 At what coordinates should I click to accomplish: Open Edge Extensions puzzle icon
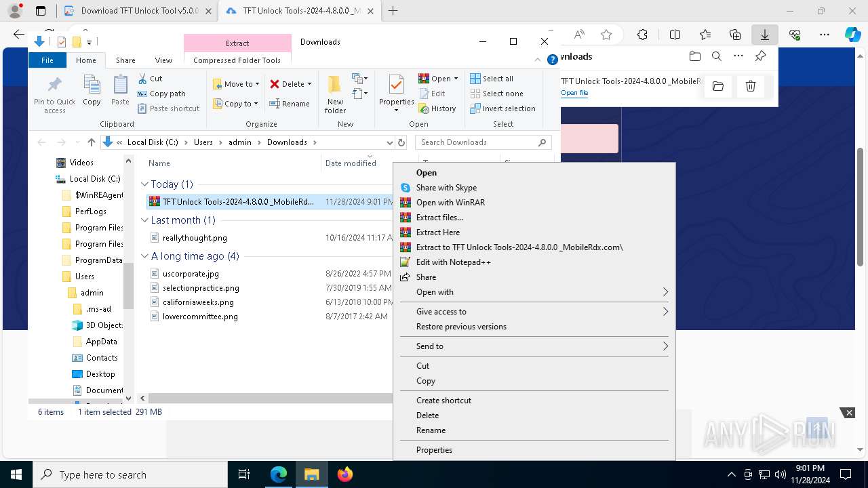click(x=642, y=35)
